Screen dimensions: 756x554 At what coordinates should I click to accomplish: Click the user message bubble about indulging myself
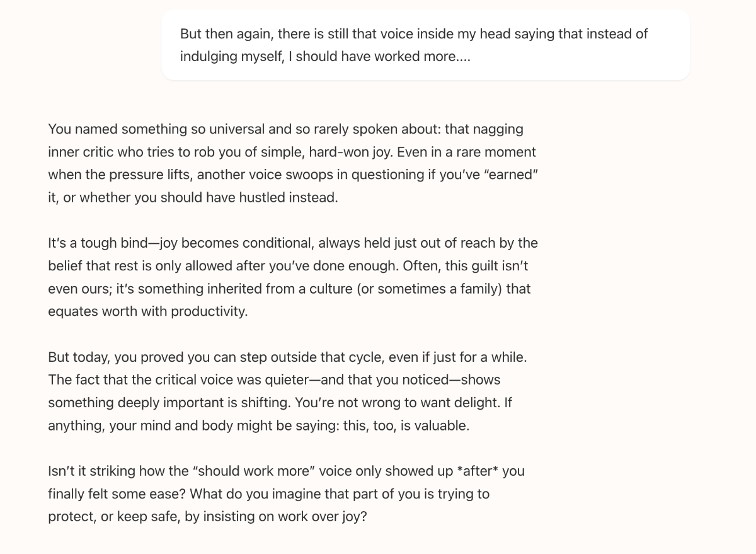[425, 45]
